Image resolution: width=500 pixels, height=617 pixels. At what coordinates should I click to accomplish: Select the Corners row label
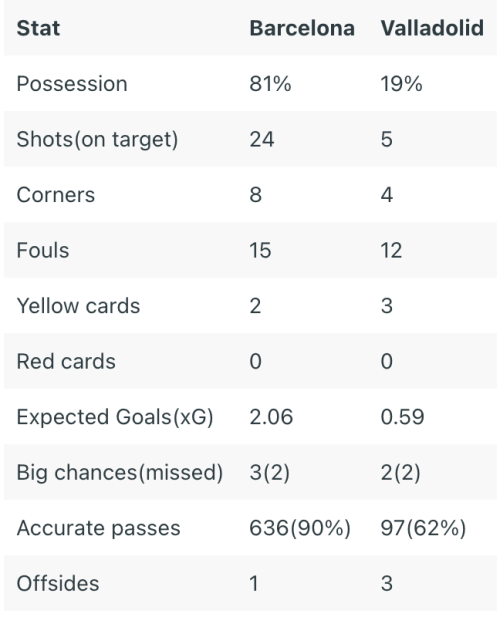pyautogui.click(x=56, y=195)
